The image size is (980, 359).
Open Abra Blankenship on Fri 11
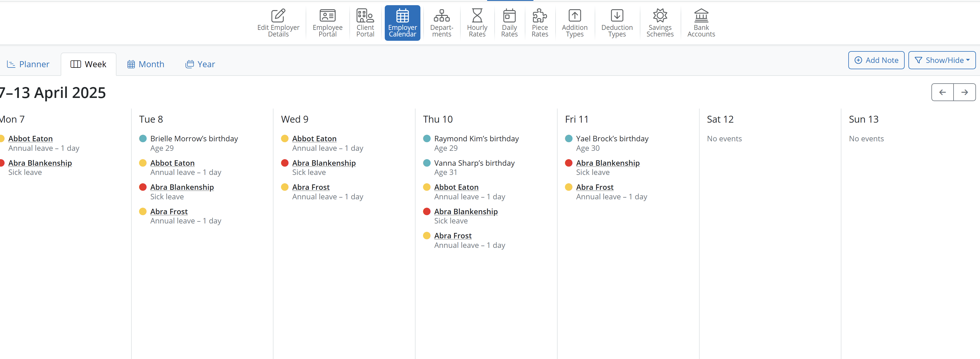pyautogui.click(x=608, y=163)
